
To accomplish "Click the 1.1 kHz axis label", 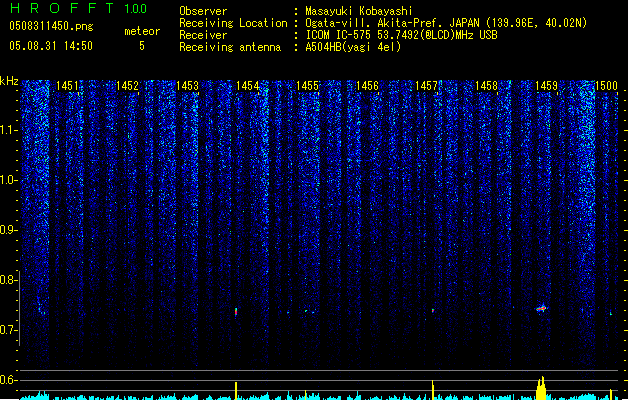I will (x=9, y=130).
